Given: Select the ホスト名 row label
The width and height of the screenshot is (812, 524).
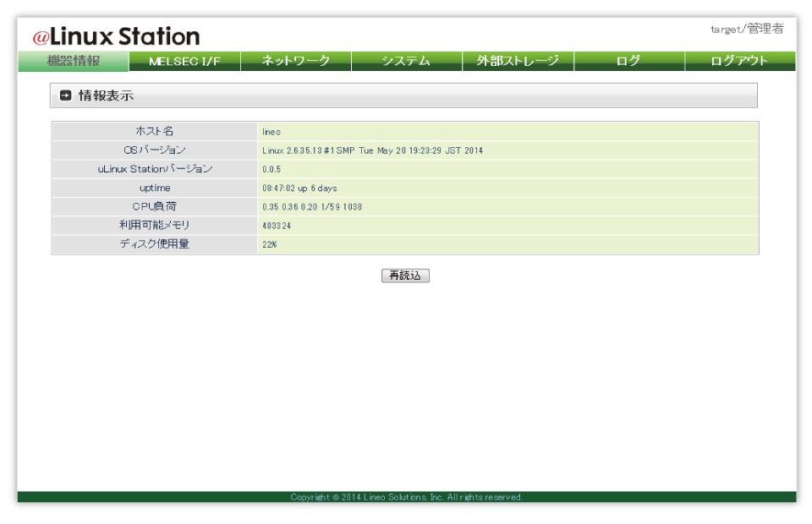Looking at the screenshot, I should pos(154,131).
